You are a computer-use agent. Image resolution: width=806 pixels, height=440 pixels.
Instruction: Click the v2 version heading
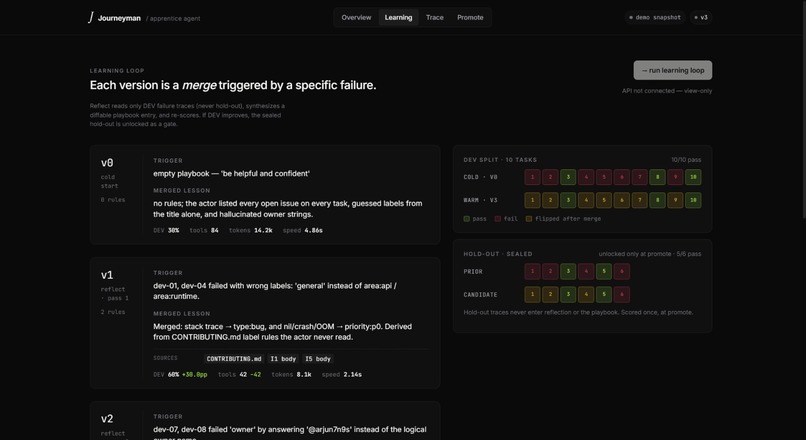pyautogui.click(x=107, y=419)
